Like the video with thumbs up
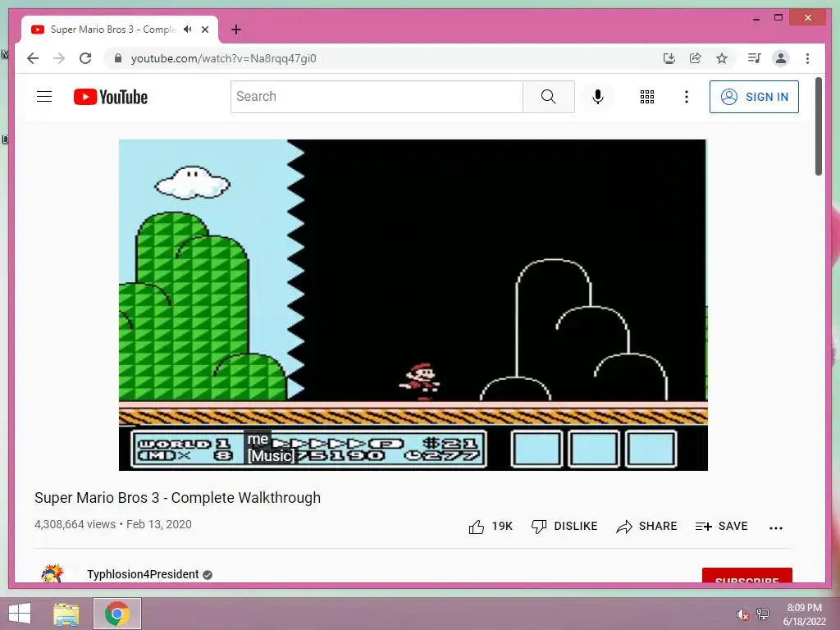The width and height of the screenshot is (840, 630). (x=491, y=527)
